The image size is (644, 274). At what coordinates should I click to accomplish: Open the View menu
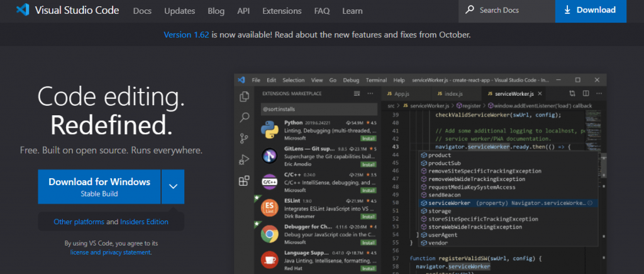coord(317,80)
